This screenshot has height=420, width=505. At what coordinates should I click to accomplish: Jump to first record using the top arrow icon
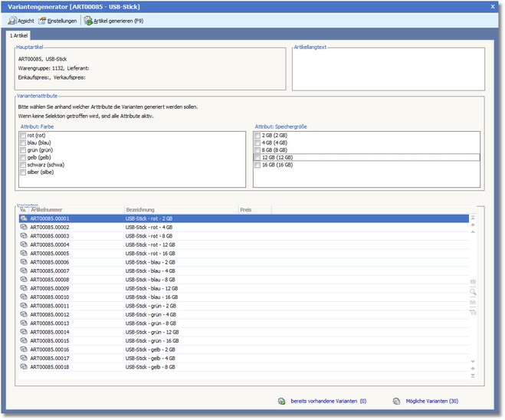click(x=473, y=218)
